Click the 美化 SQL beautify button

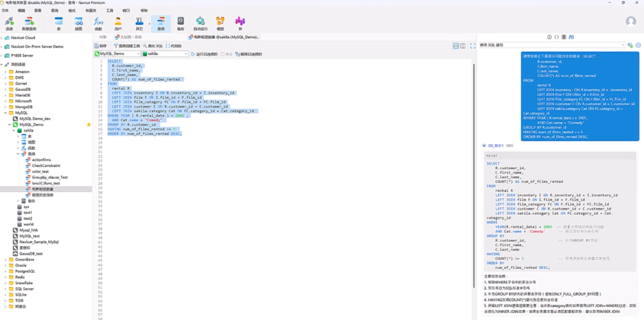point(153,46)
